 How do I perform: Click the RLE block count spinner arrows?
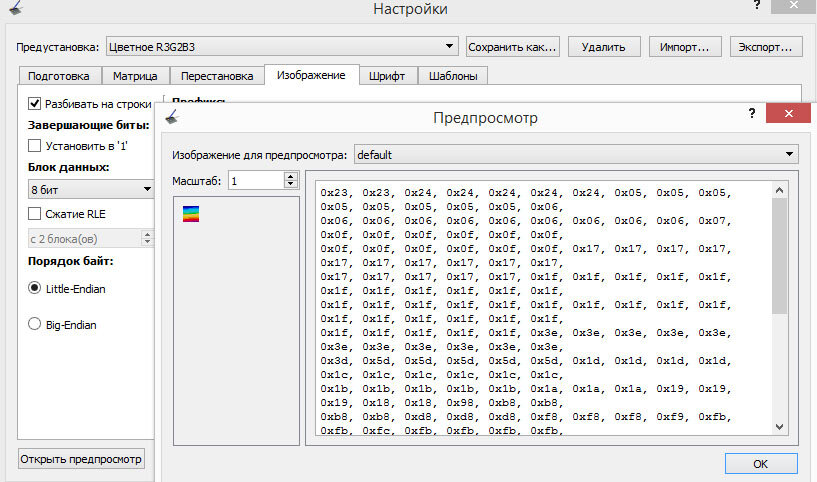click(147, 239)
